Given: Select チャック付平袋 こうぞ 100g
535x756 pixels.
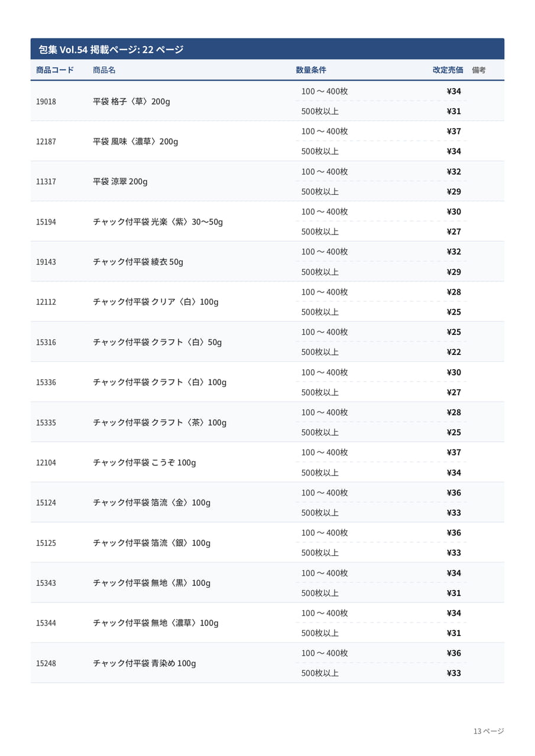Looking at the screenshot, I should pos(144,462).
